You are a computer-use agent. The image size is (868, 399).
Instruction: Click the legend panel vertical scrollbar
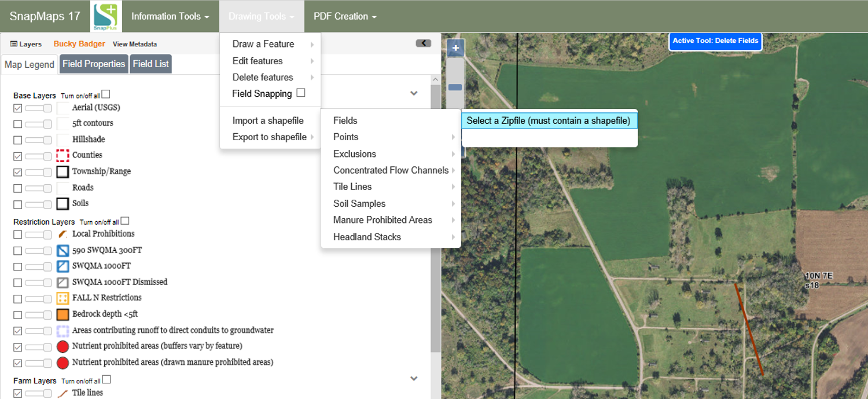(435, 218)
